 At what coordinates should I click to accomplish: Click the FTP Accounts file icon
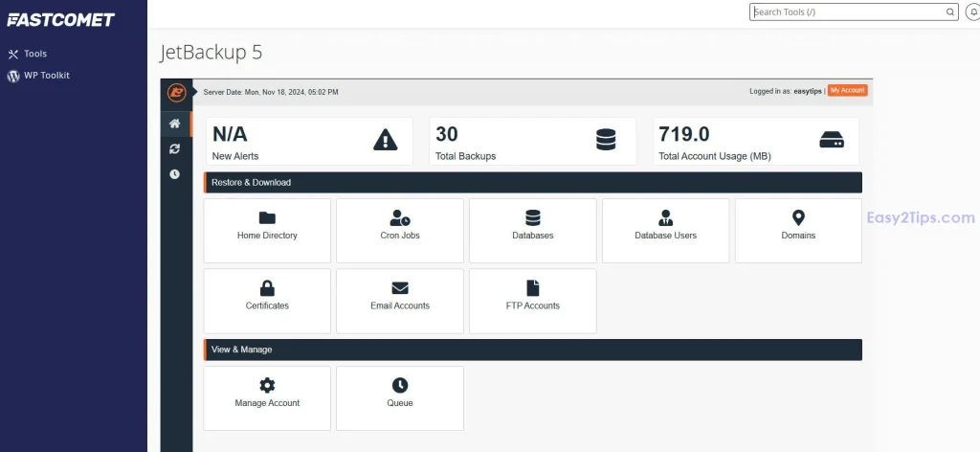coord(532,287)
